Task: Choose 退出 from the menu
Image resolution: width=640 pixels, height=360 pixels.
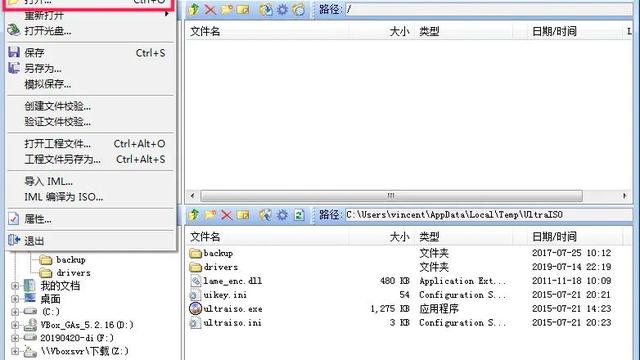Action: 91,241
